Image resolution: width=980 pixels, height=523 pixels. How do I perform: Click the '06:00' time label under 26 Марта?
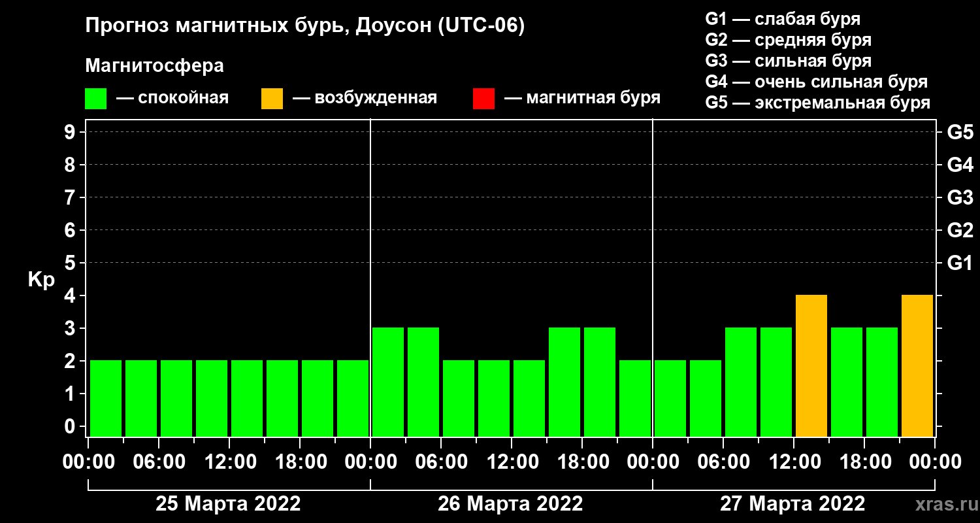441,462
